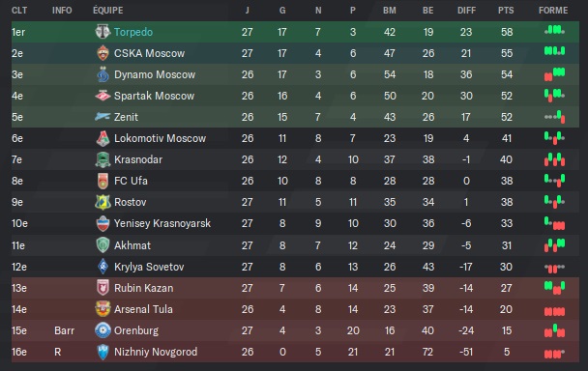Screen dimensions: 588x371
Task: Open the Orenburg club badge
Action: (x=103, y=330)
